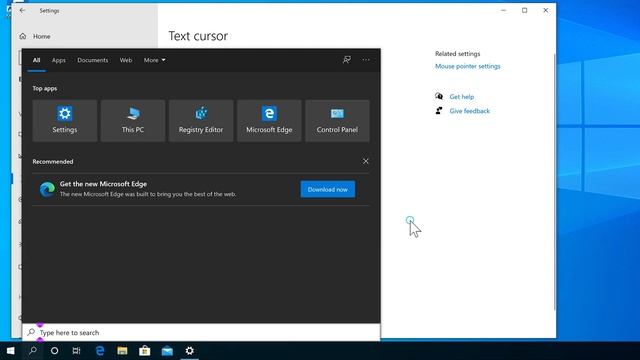Expand the More filter dropdown

[154, 60]
